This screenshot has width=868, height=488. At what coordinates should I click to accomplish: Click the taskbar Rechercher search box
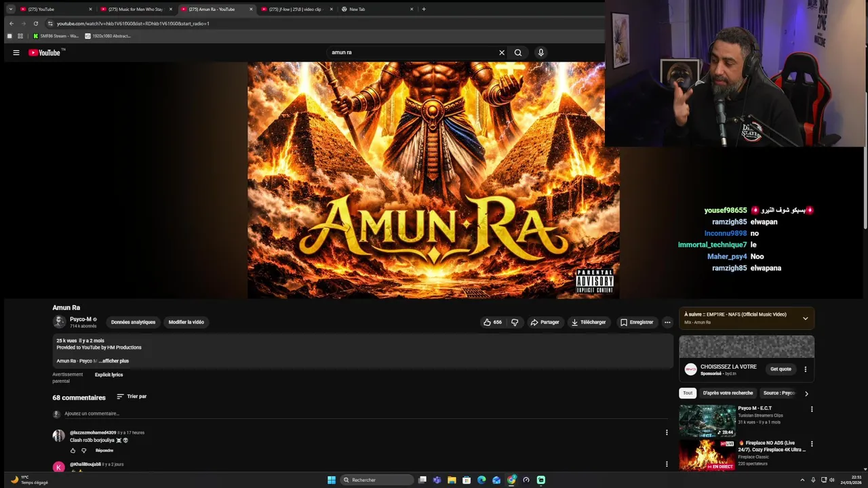(x=377, y=480)
